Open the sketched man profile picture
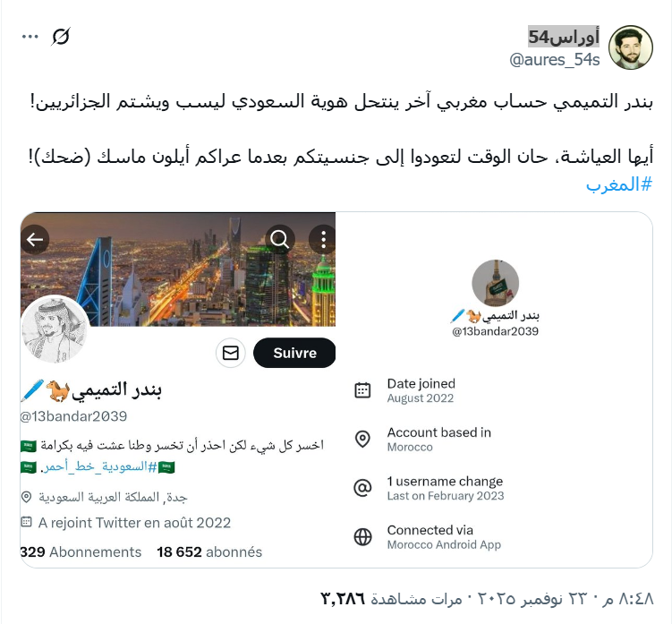Screen dimensions: 672x624 (x=55, y=329)
